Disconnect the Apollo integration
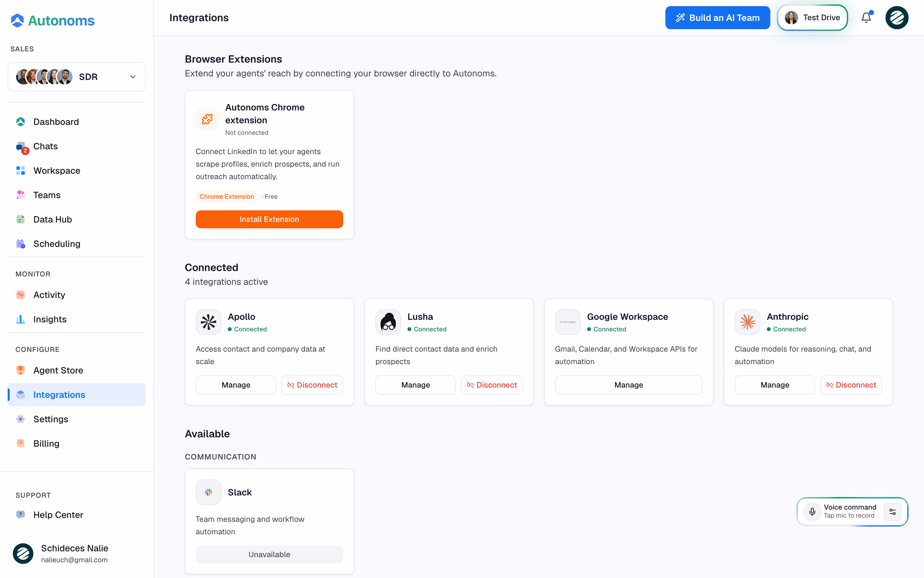The width and height of the screenshot is (924, 578). pyautogui.click(x=312, y=385)
